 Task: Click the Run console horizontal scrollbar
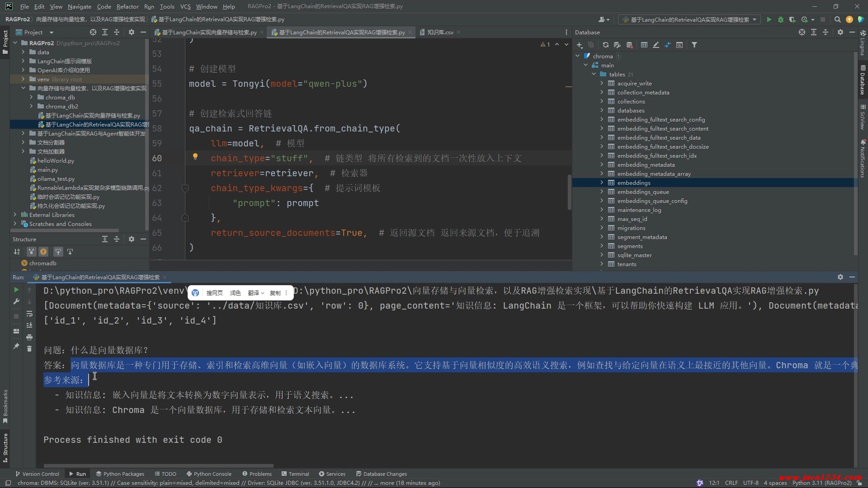click(158, 465)
